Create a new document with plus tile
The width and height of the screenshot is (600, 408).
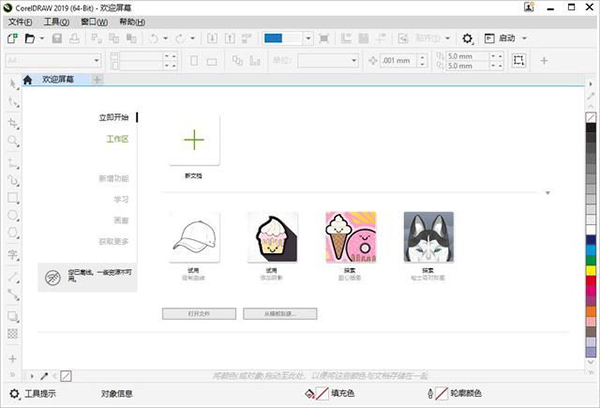(x=194, y=140)
